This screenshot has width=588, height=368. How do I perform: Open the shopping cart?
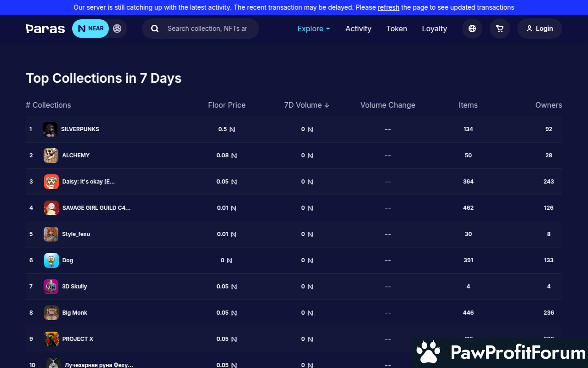(499, 29)
